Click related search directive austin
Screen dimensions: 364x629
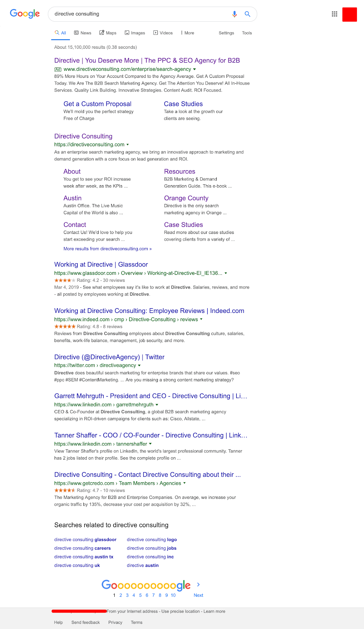pyautogui.click(x=143, y=566)
